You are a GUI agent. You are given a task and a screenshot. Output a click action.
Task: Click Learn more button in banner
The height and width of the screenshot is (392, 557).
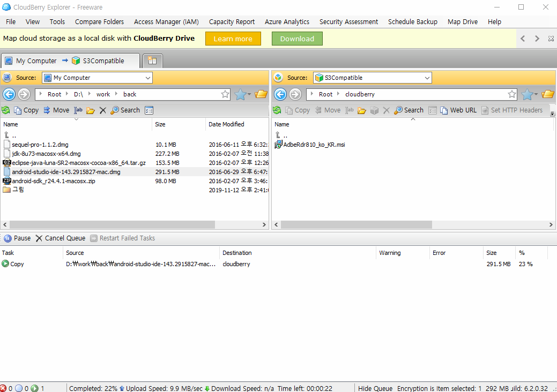point(233,39)
